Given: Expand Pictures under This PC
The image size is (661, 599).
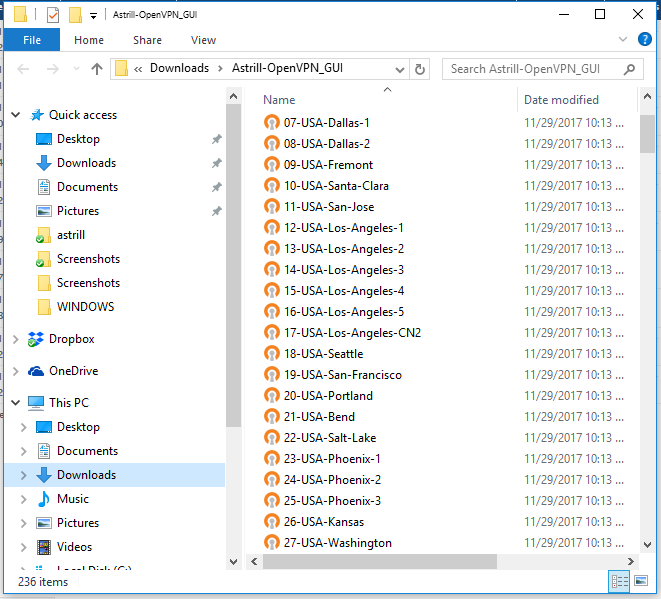Looking at the screenshot, I should [x=24, y=523].
